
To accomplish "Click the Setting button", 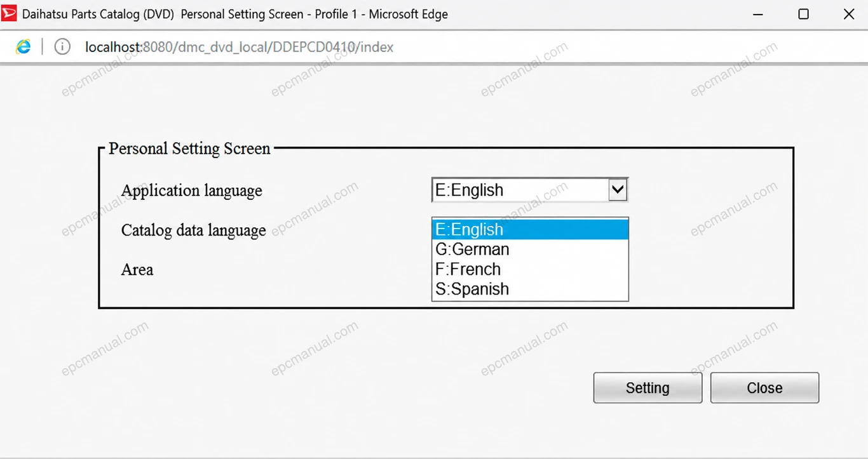I will [648, 388].
